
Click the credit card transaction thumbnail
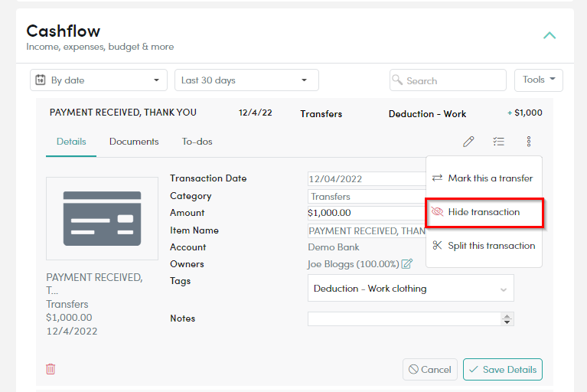[x=102, y=219]
